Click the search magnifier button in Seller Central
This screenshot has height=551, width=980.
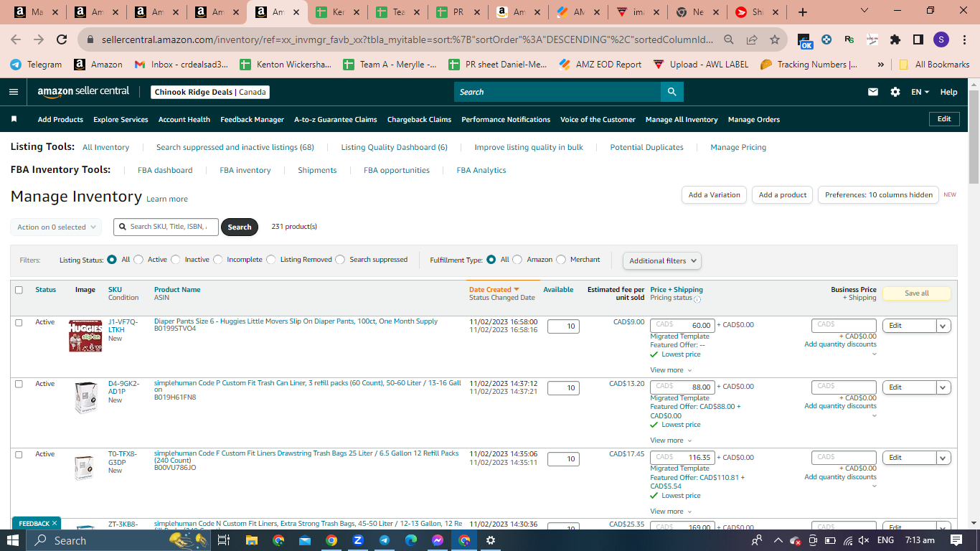pyautogui.click(x=672, y=92)
